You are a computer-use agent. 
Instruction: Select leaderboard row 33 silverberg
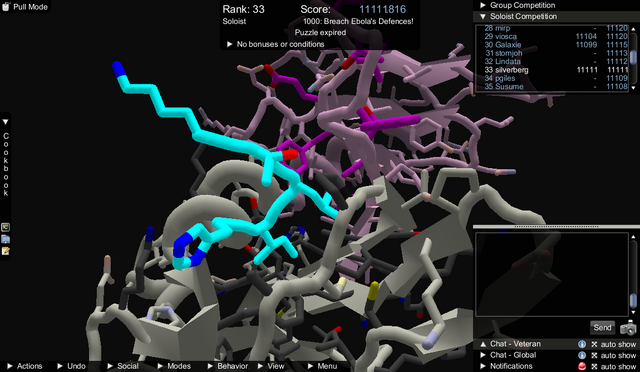click(x=552, y=70)
